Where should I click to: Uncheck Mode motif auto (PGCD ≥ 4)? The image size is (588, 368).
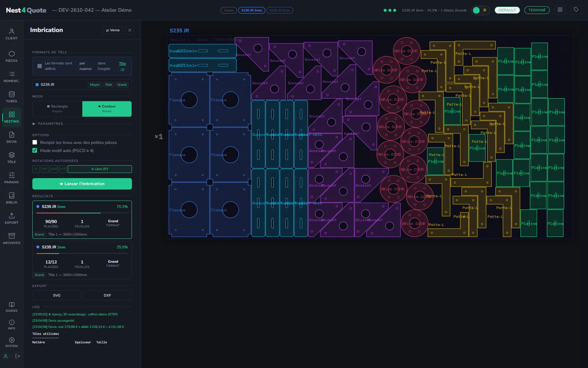[35, 151]
